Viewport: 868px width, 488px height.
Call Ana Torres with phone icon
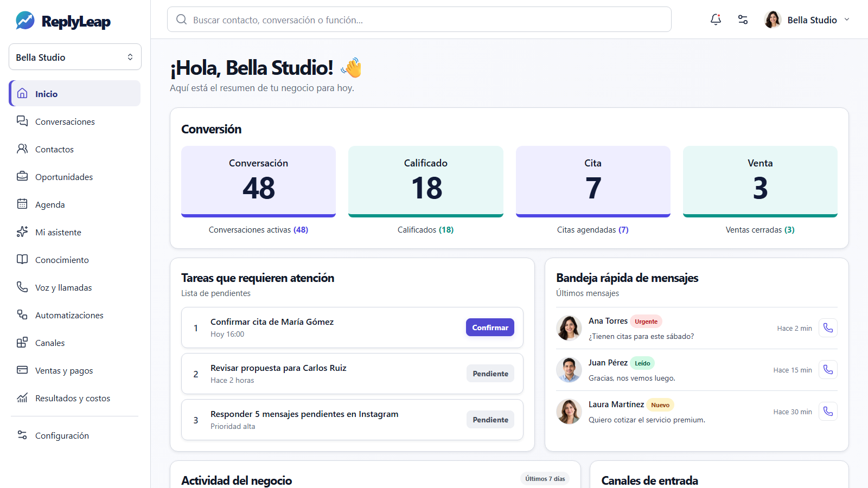coord(828,328)
